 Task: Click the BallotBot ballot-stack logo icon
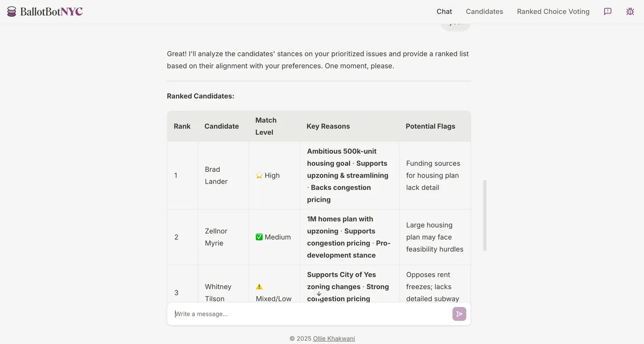(12, 11)
